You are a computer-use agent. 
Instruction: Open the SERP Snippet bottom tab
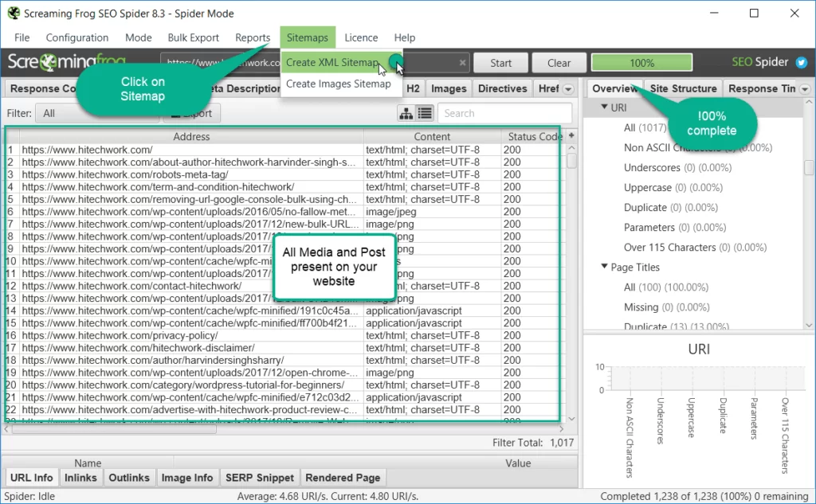pos(259,478)
